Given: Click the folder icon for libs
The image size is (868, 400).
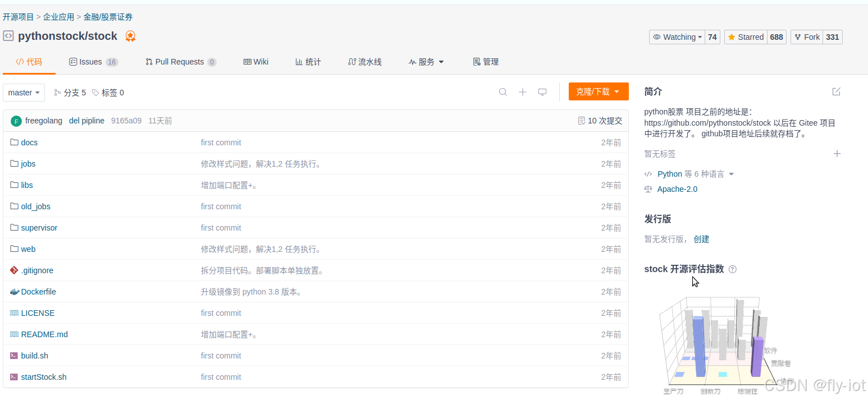Looking at the screenshot, I should pos(15,185).
